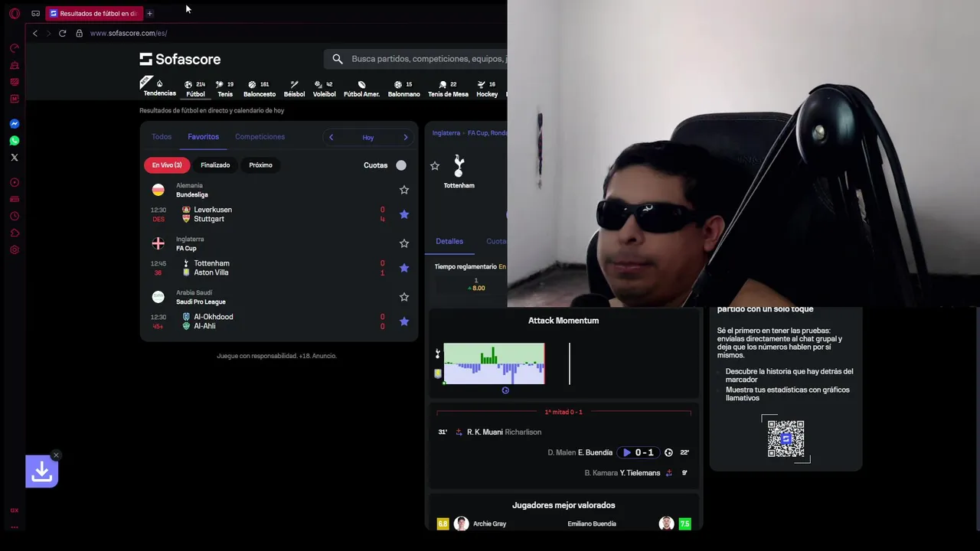
Task: Open WhatsApp in the sidebar
Action: click(14, 141)
